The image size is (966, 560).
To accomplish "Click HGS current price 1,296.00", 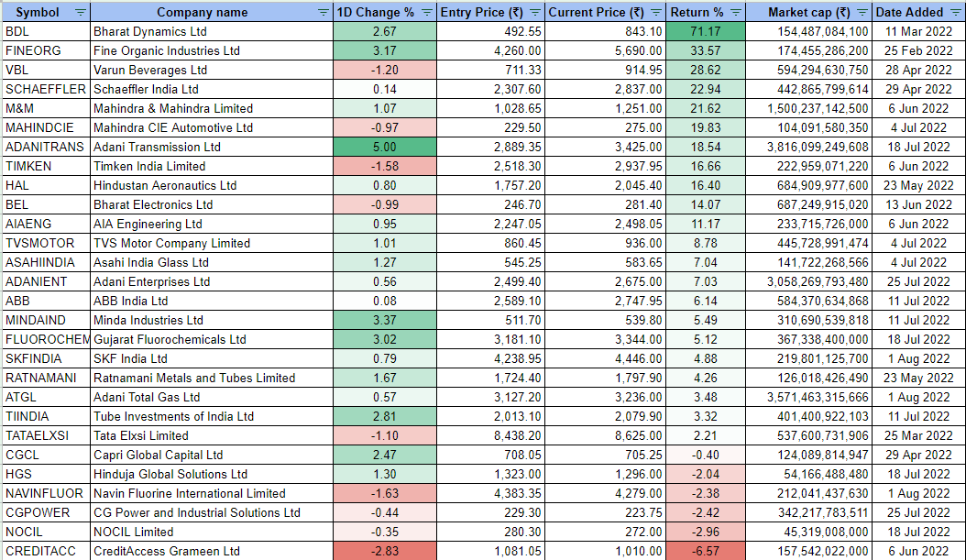I will [605, 475].
